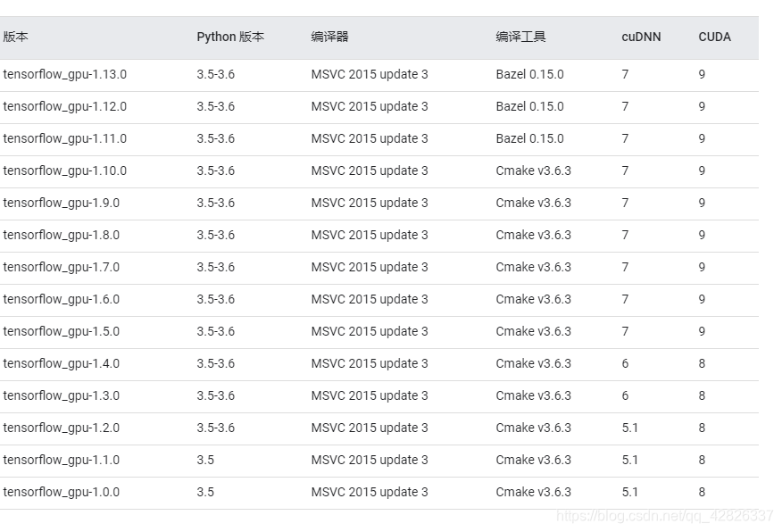This screenshot has height=532, width=782.
Task: Click the '版本' column header
Action: point(15,37)
